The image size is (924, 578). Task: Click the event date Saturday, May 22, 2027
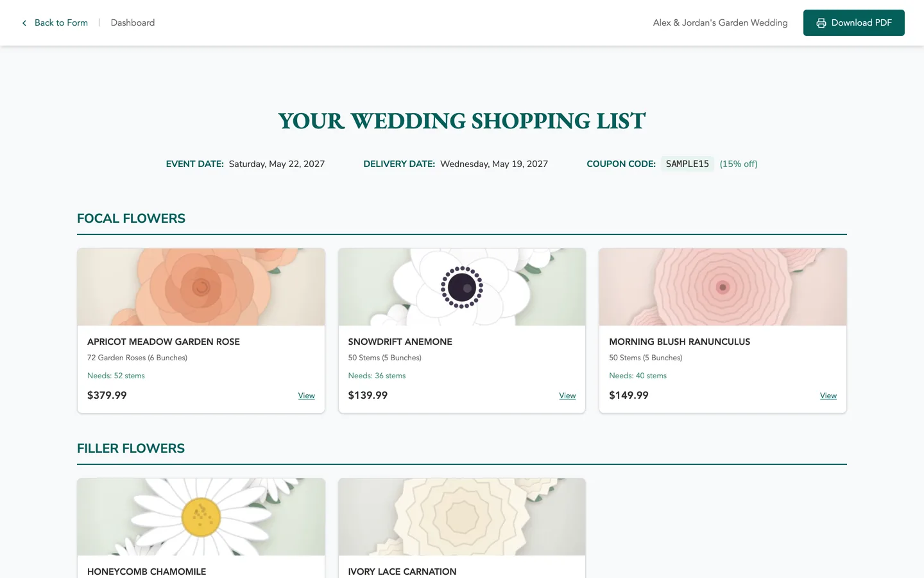point(277,164)
